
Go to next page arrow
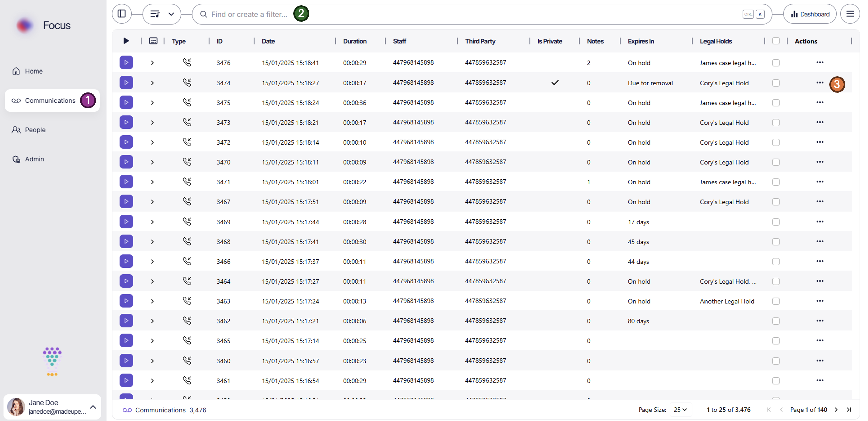tap(836, 410)
